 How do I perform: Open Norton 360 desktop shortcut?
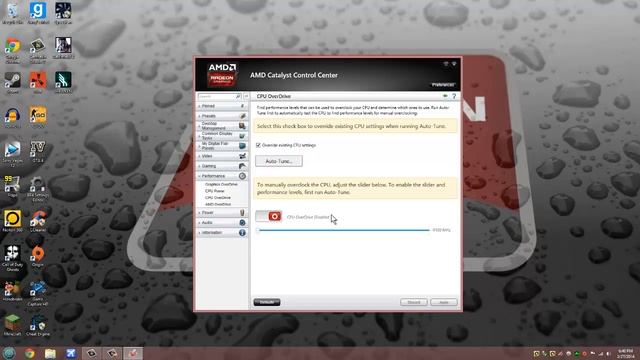tap(12, 221)
